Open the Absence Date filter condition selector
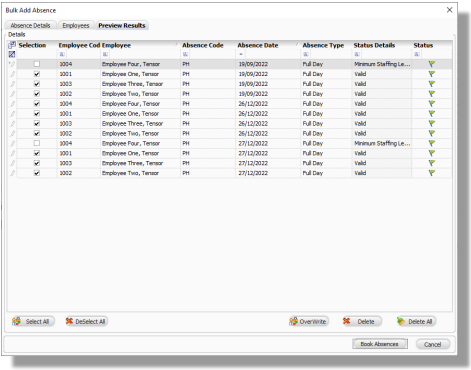This screenshot has height=370, width=471. (x=241, y=54)
